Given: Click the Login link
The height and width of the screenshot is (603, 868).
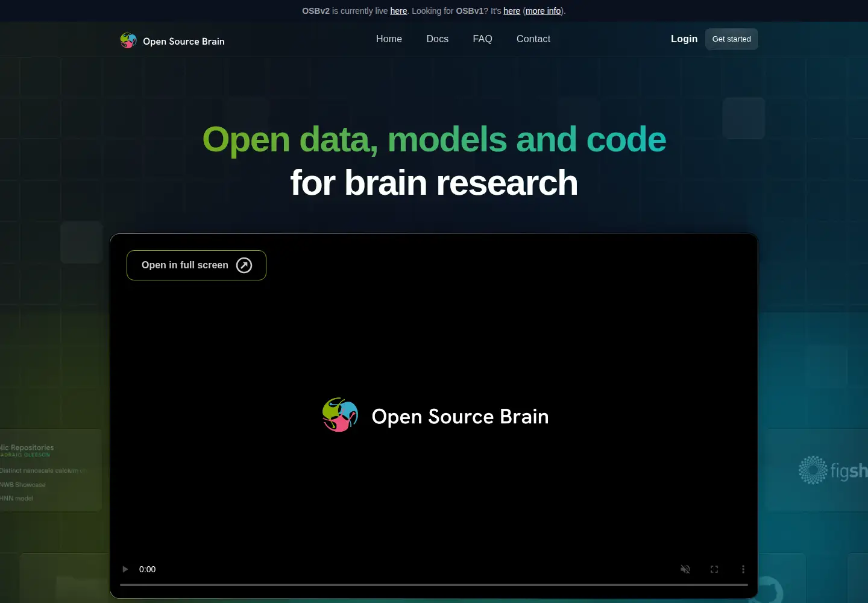Looking at the screenshot, I should coord(684,39).
